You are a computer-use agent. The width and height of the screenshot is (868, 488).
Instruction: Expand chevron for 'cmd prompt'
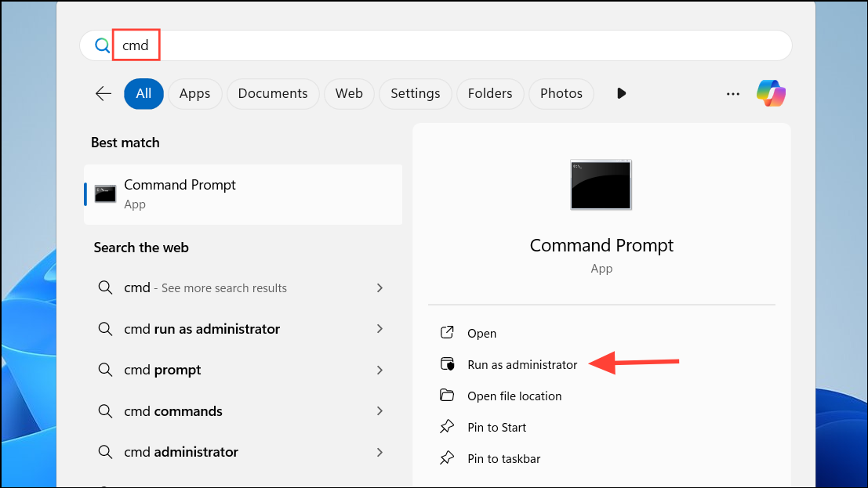click(380, 370)
